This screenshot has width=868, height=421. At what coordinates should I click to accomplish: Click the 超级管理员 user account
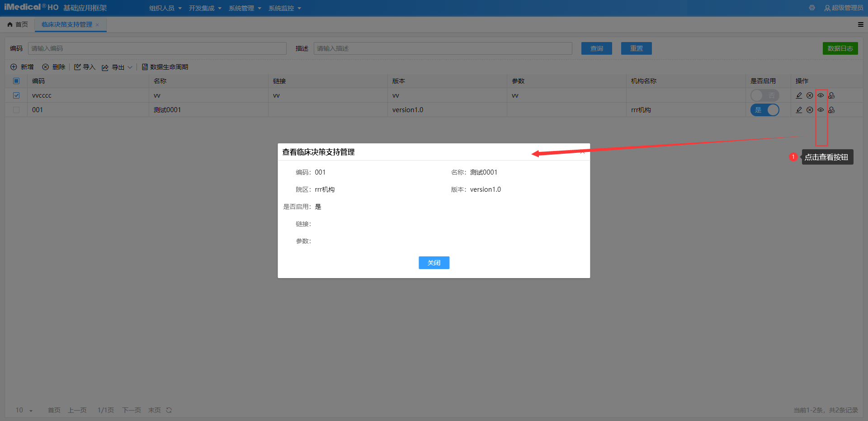click(x=844, y=8)
